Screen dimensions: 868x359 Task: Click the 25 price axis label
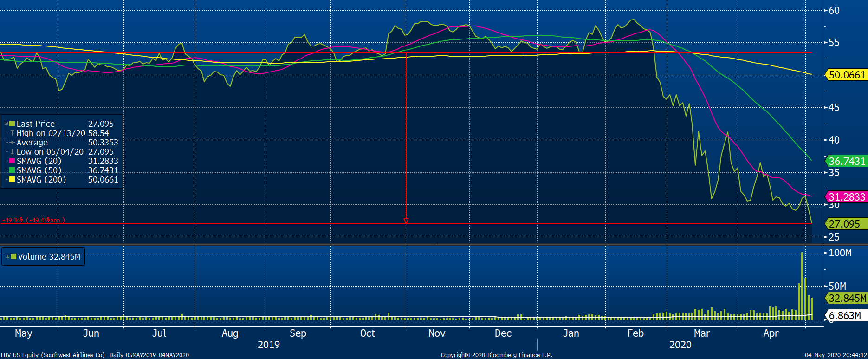pyautogui.click(x=834, y=237)
